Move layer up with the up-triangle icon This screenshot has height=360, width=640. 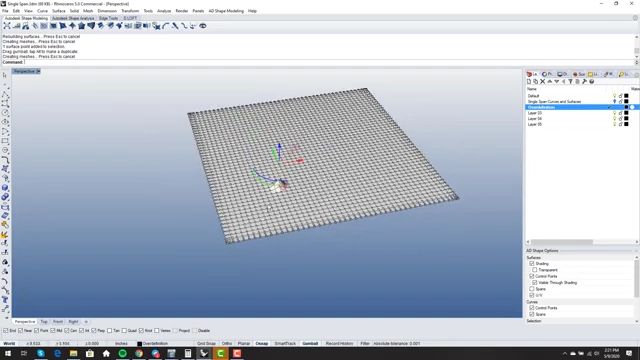[549, 82]
